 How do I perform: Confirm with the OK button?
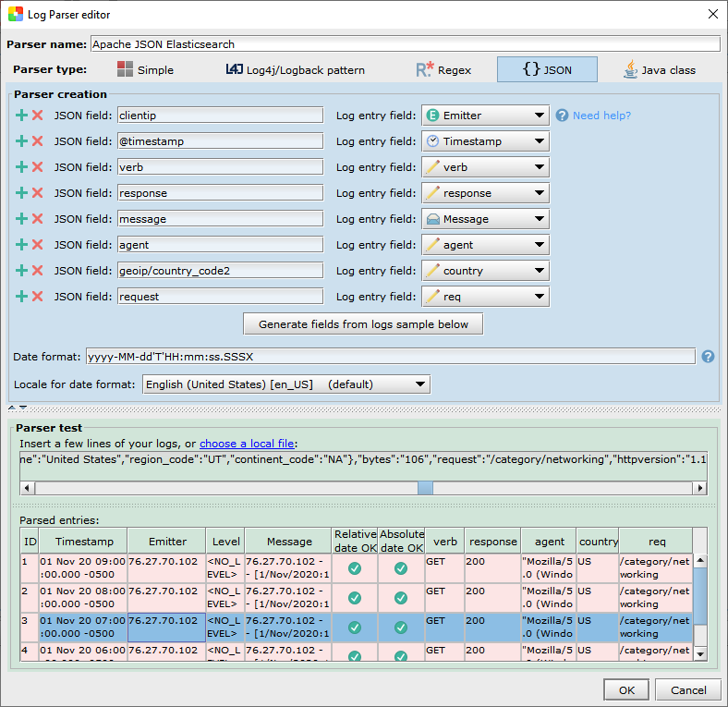pyautogui.click(x=626, y=689)
